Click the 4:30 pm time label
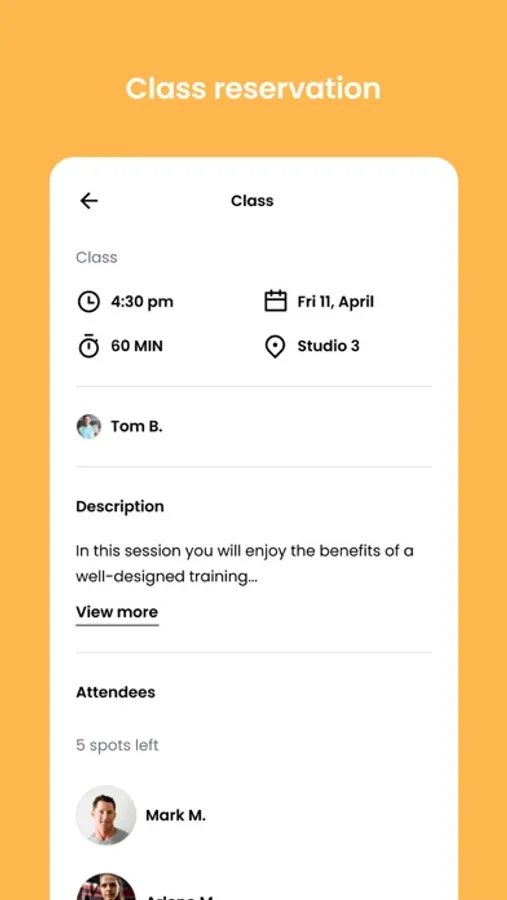 (x=142, y=302)
